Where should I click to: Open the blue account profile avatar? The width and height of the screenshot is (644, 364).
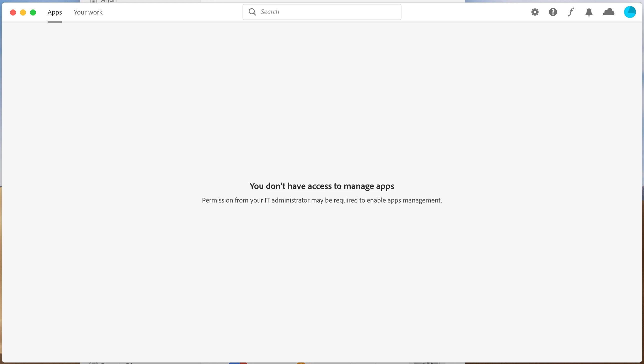pos(629,12)
